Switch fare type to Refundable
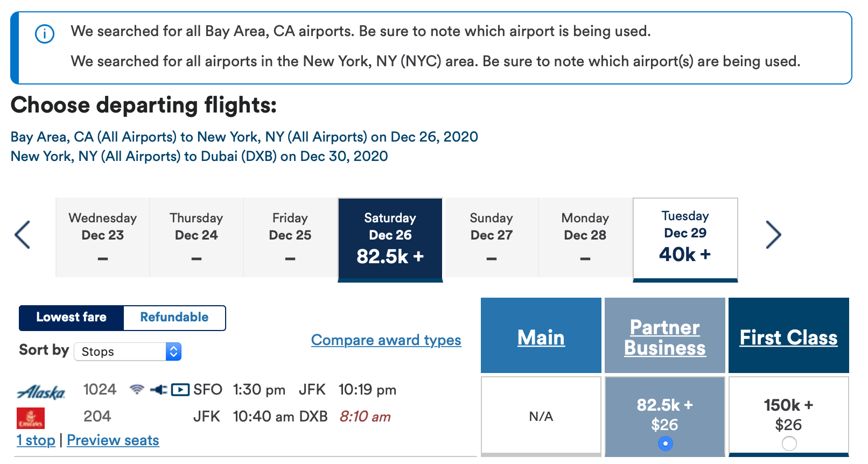 pyautogui.click(x=174, y=318)
